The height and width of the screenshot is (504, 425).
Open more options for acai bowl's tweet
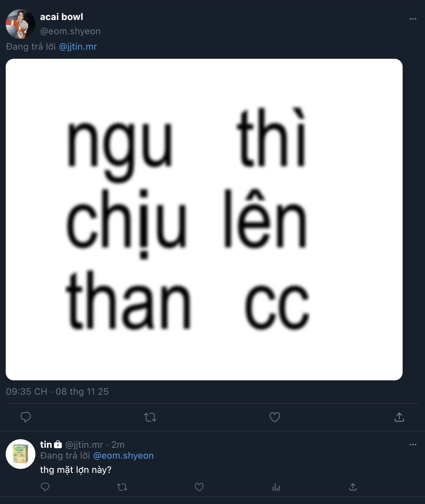click(x=413, y=19)
